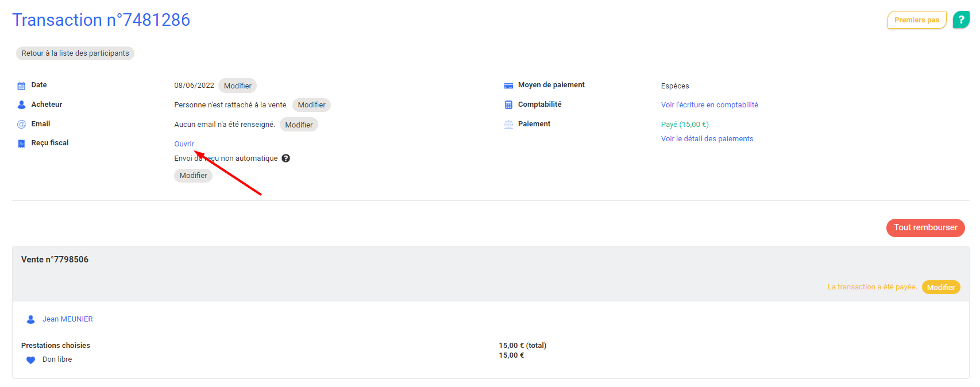Click the Don libre item text
This screenshot has width=980, height=387.
pos(57,359)
